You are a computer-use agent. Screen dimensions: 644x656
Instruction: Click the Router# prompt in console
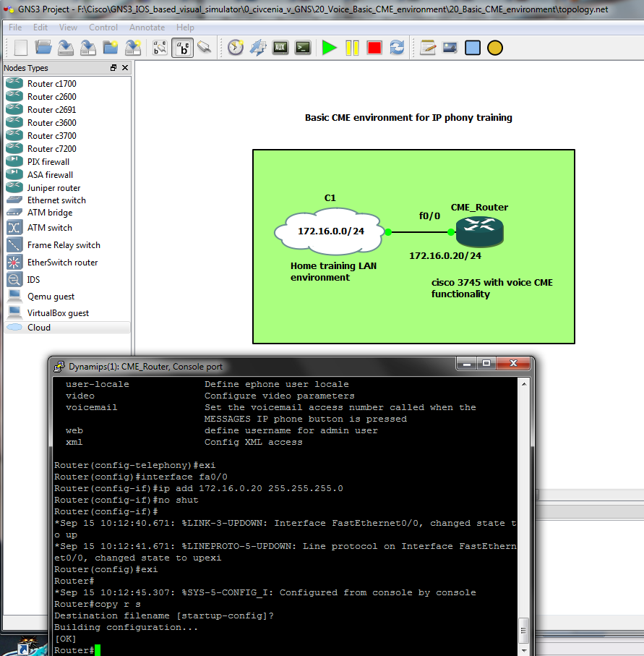point(74,650)
